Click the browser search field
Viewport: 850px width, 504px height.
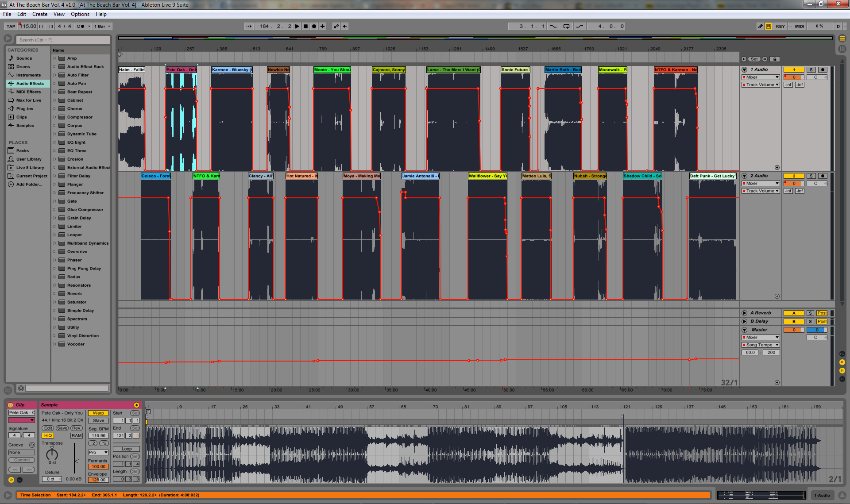[63, 40]
